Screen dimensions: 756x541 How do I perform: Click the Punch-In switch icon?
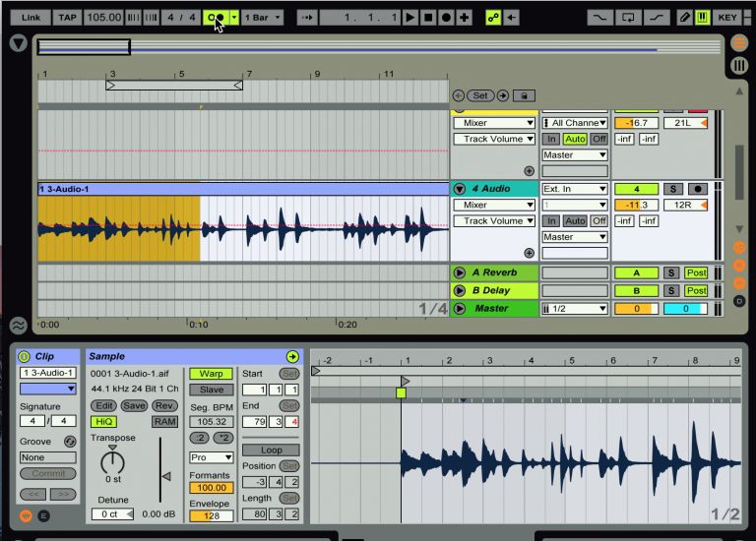[x=599, y=18]
